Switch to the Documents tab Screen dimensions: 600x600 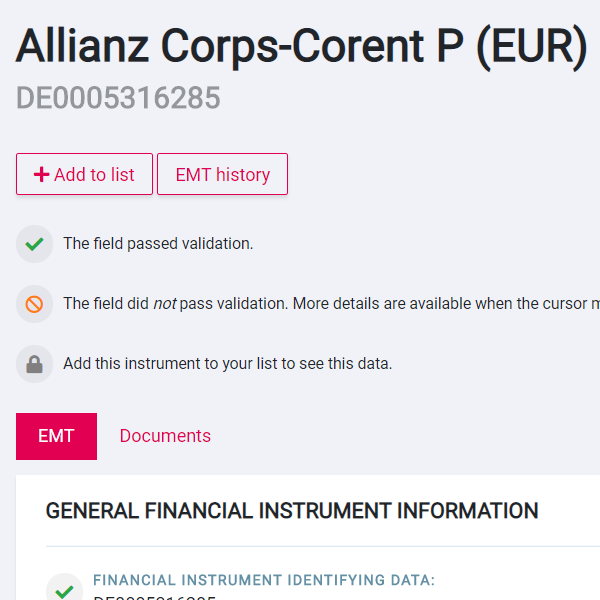coord(165,436)
